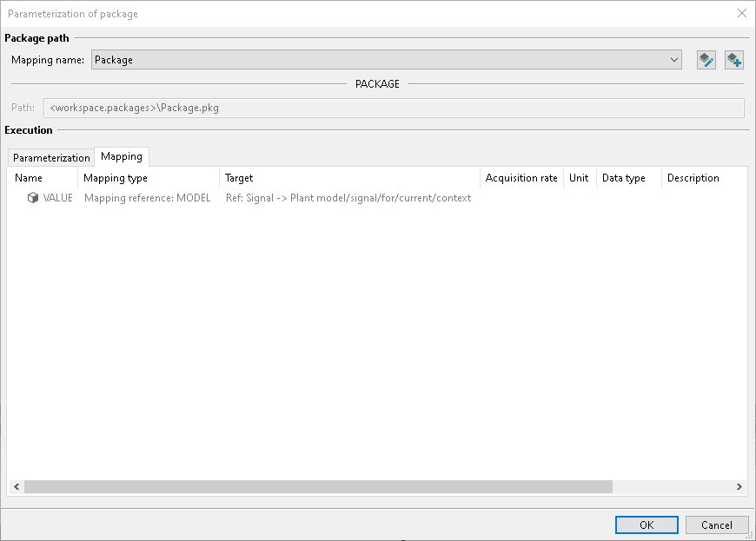Click the horizontal scrollbar thumb
Image resolution: width=756 pixels, height=541 pixels.
[318, 486]
